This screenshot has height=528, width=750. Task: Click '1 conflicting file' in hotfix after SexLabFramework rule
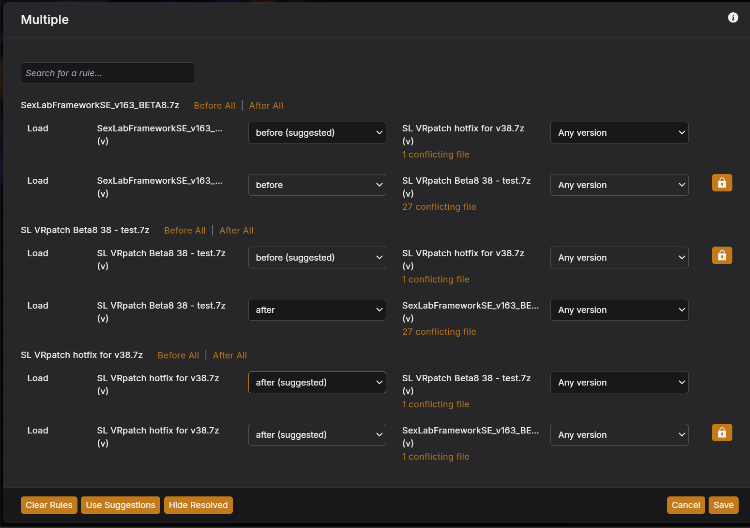436,457
